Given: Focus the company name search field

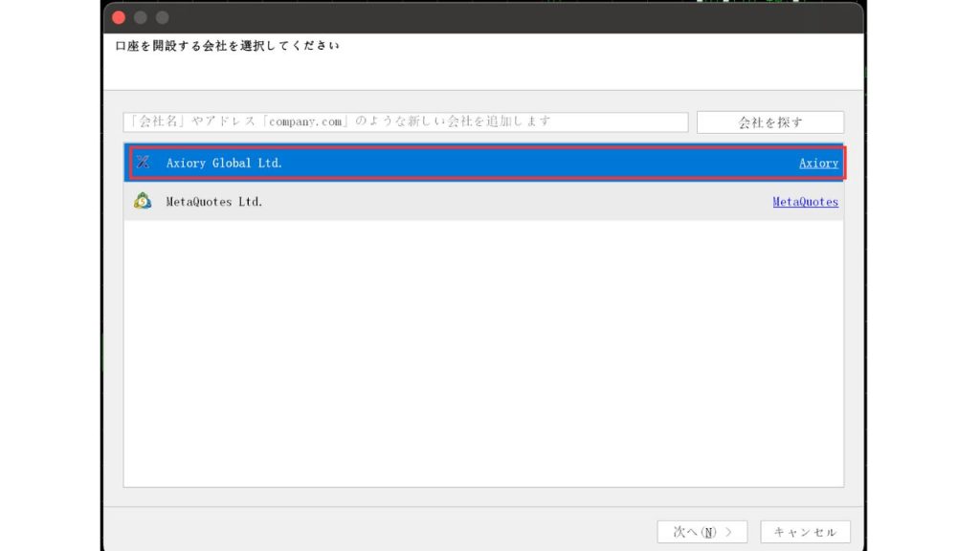Looking at the screenshot, I should tap(405, 122).
